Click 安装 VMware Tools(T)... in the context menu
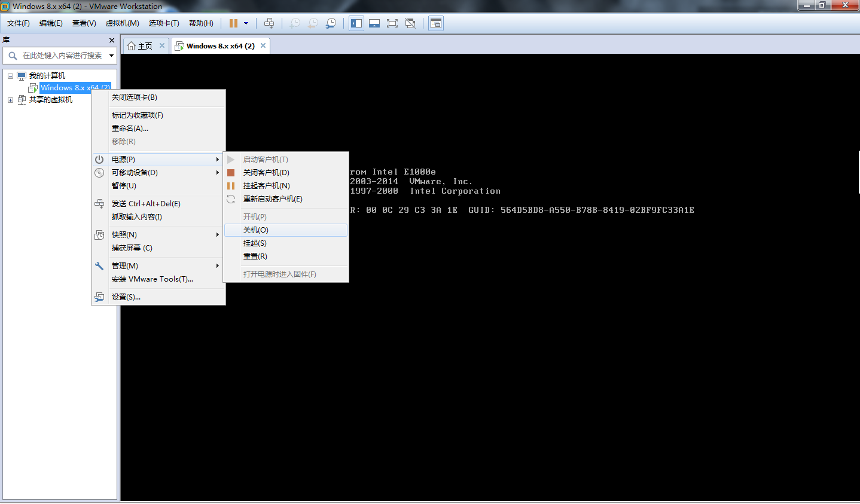Screen dimensions: 860x504 [x=153, y=279]
